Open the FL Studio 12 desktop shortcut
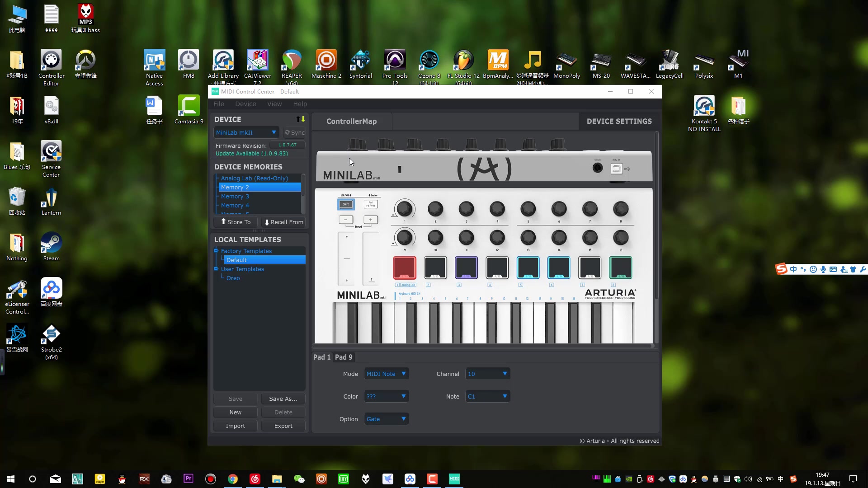 pos(463,67)
